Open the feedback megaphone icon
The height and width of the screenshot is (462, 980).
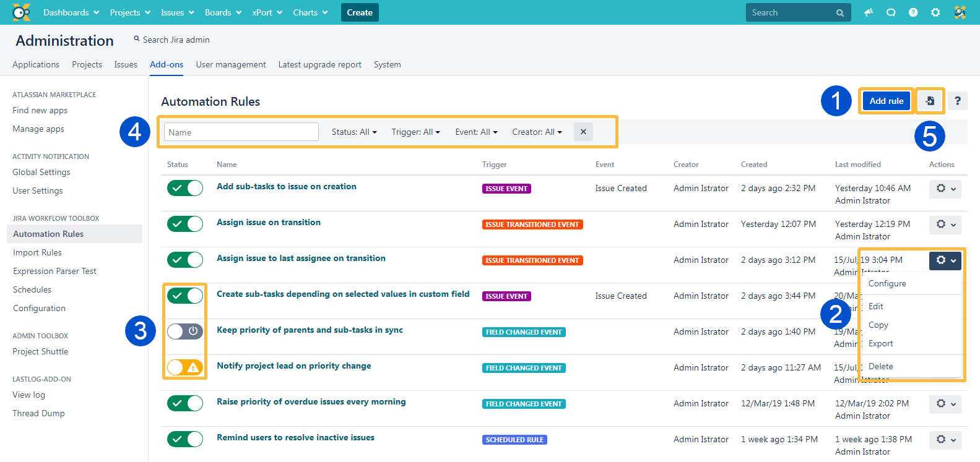click(x=869, y=12)
